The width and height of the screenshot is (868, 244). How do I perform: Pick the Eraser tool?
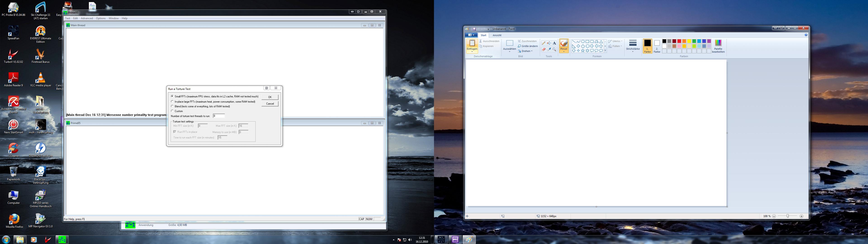pos(544,49)
